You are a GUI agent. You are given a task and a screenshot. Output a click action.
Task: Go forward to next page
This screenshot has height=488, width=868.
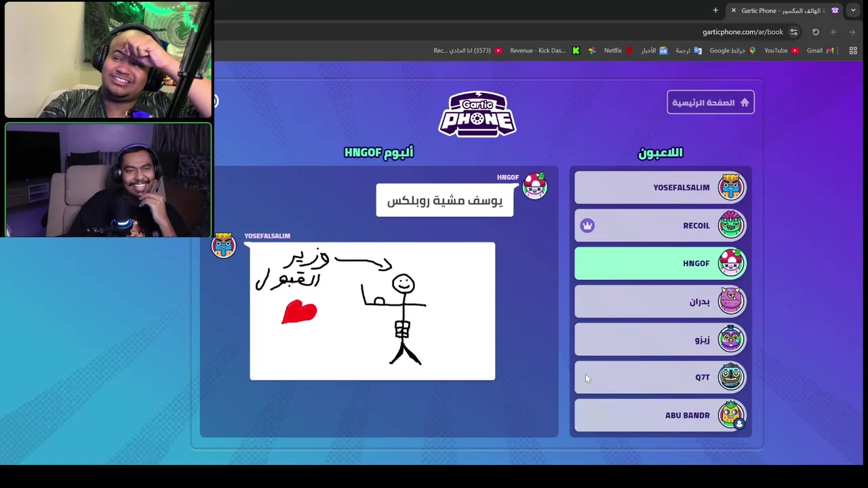point(852,32)
